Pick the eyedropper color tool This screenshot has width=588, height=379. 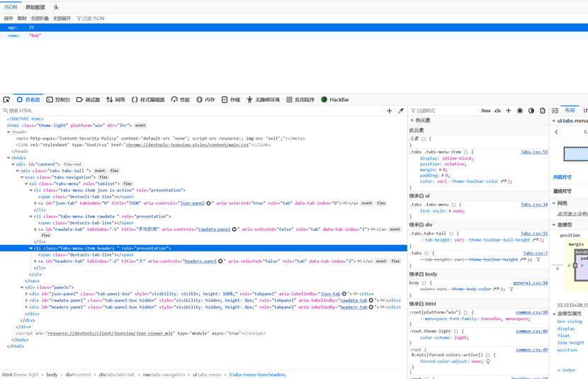(x=401, y=111)
